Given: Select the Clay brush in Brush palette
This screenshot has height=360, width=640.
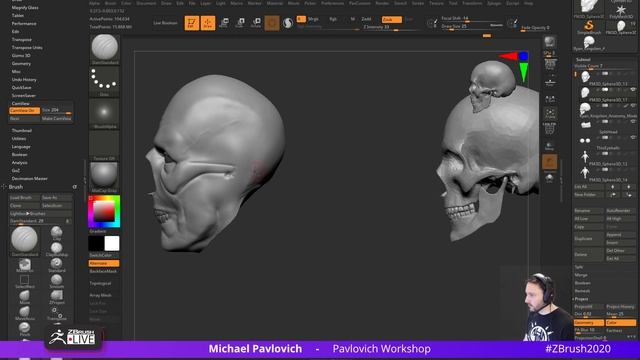Looking at the screenshot, I should tap(57, 233).
